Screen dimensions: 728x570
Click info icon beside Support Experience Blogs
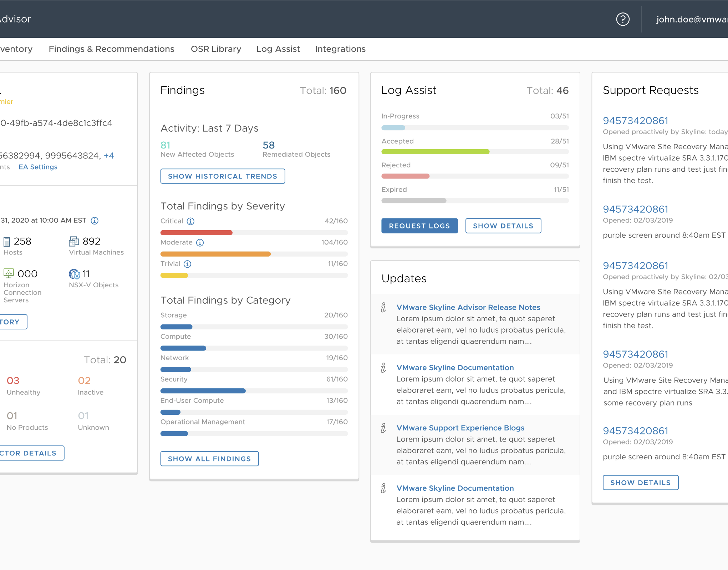point(383,428)
